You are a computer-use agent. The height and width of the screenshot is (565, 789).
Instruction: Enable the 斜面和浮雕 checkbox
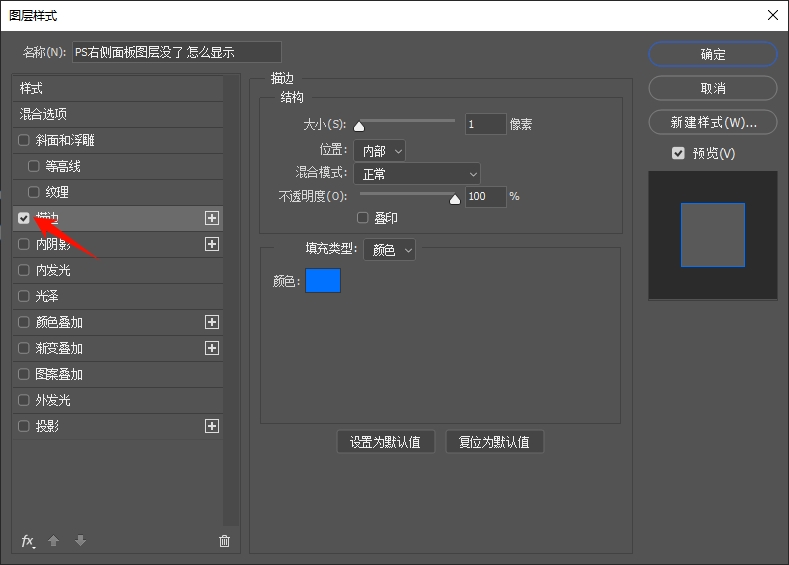point(24,140)
